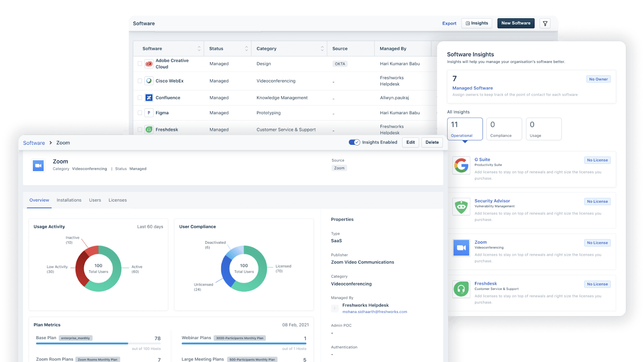644x362 pixels.
Task: Click the Usage Activity donut chart
Action: pyautogui.click(x=98, y=269)
